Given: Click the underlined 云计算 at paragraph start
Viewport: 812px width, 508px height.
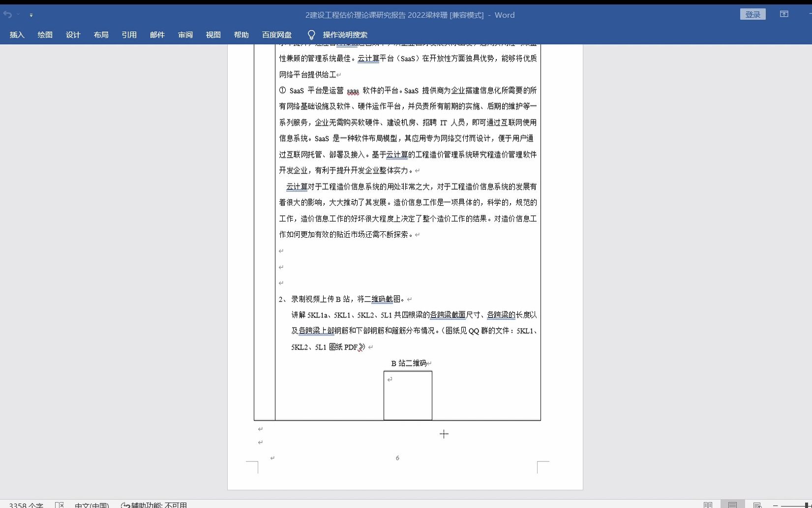Looking at the screenshot, I should tap(297, 187).
